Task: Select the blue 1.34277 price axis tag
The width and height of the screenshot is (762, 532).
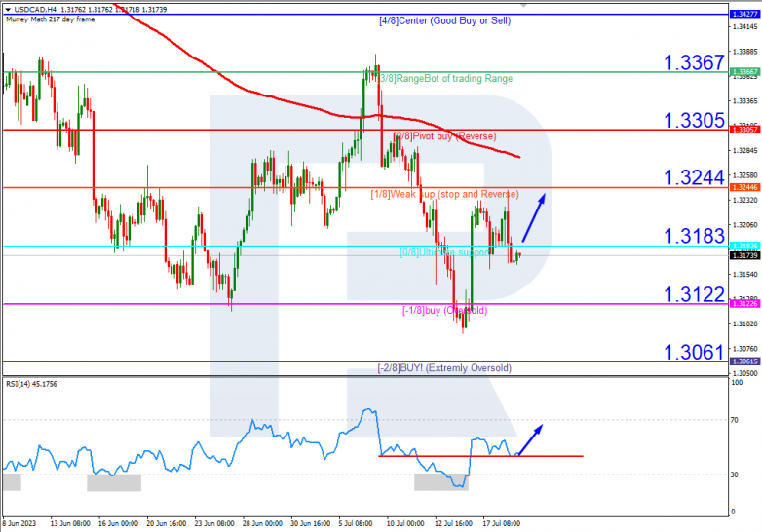Action: point(744,14)
